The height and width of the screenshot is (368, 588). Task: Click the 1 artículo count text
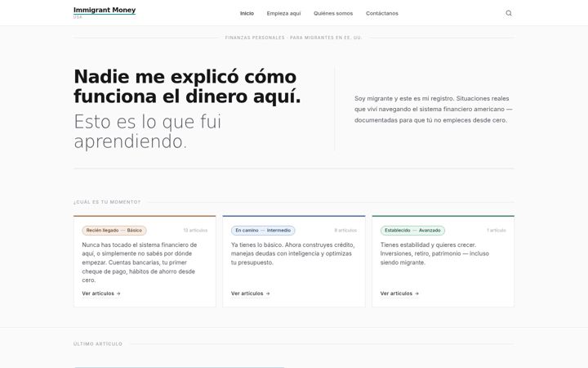coord(497,230)
